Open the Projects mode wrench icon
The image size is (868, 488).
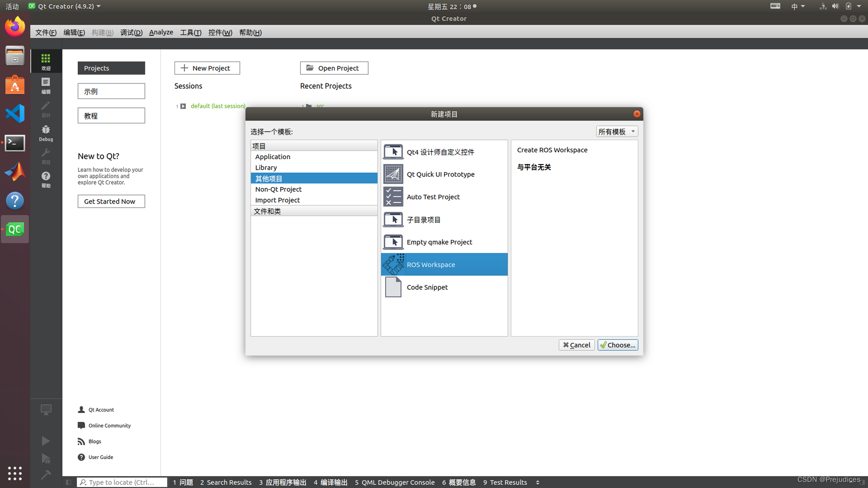[46, 156]
